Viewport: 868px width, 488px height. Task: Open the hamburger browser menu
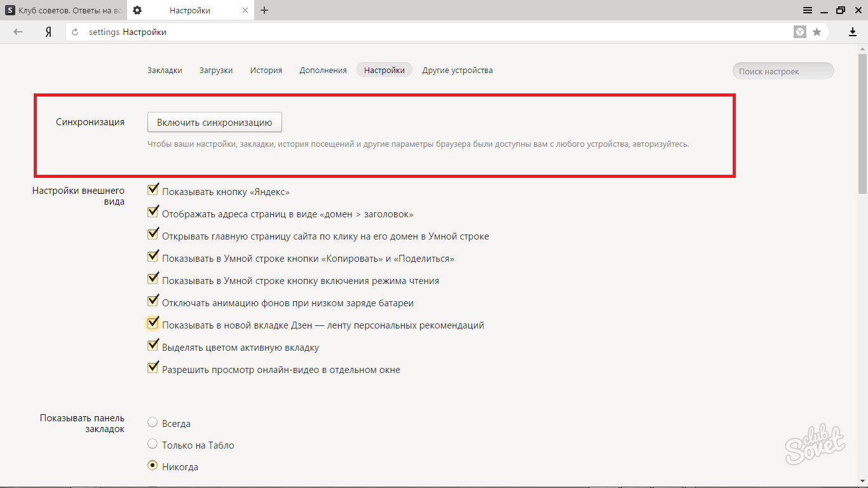(807, 10)
